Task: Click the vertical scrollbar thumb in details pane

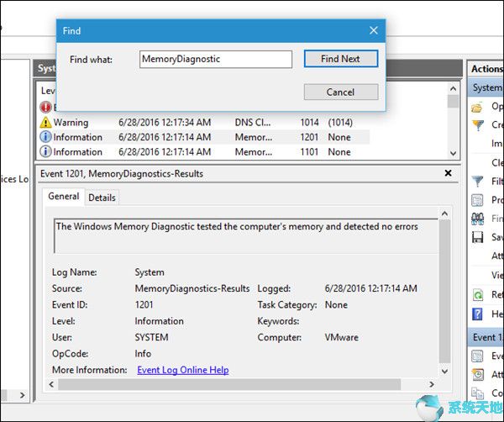Action: point(444,291)
